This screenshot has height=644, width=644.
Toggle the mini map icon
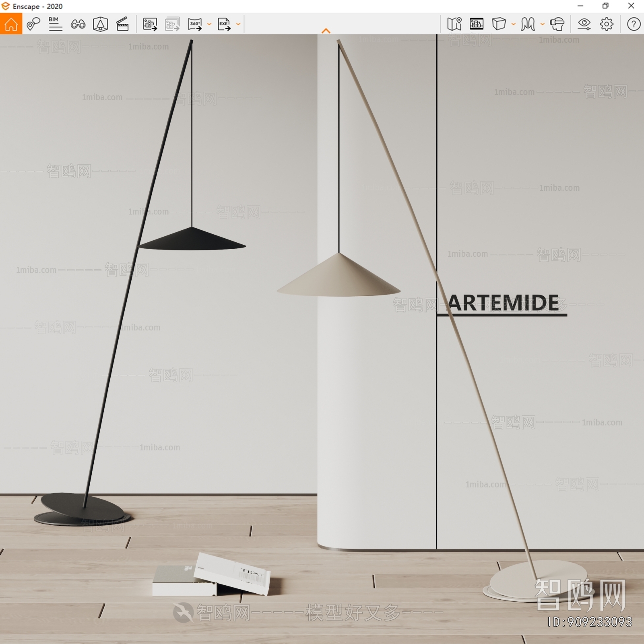tap(454, 24)
